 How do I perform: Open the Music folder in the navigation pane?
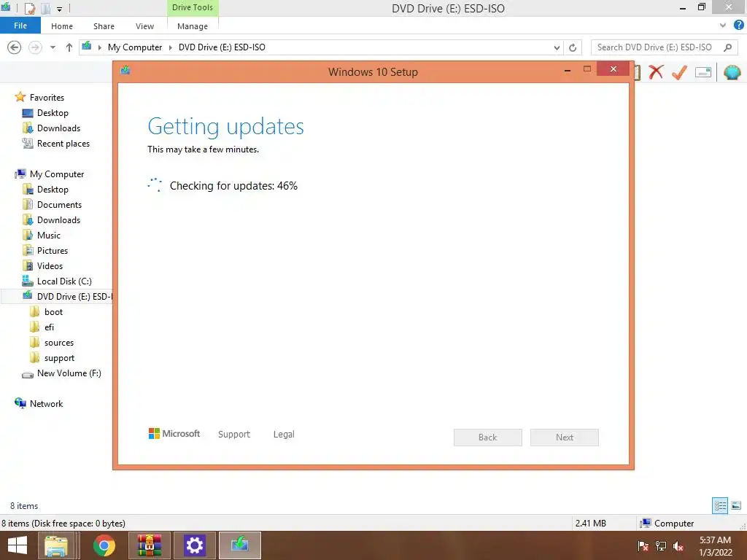[x=49, y=236]
